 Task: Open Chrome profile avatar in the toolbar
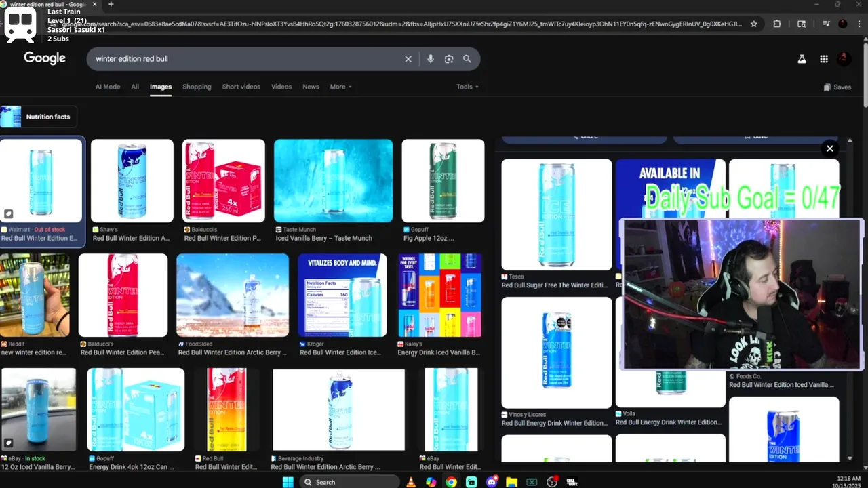pyautogui.click(x=843, y=24)
